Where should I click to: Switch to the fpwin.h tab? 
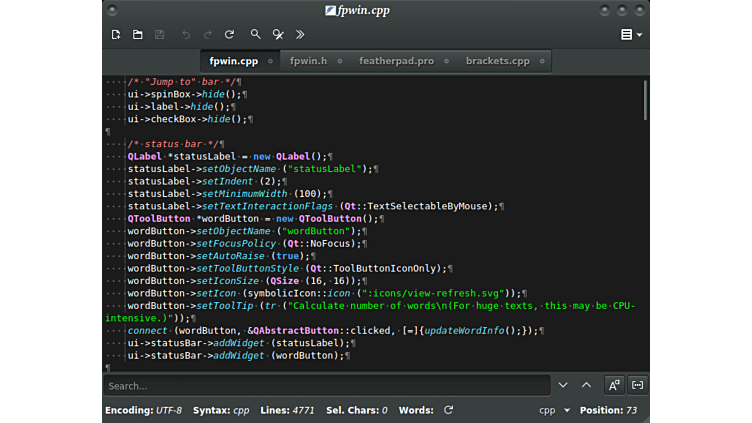[308, 61]
